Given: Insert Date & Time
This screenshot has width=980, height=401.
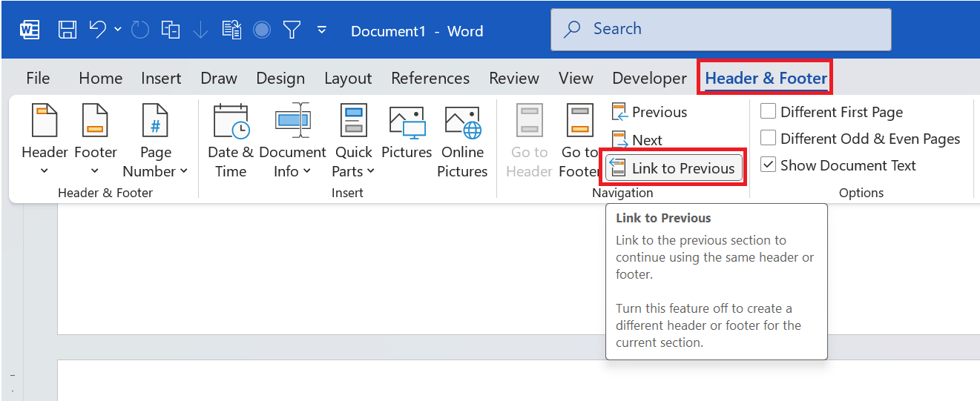Looking at the screenshot, I should (231, 141).
